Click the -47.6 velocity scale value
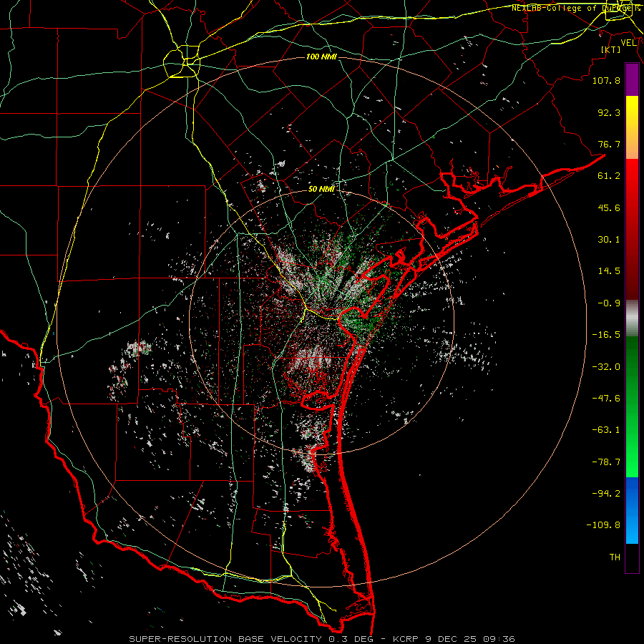644x644 pixels. (606, 399)
